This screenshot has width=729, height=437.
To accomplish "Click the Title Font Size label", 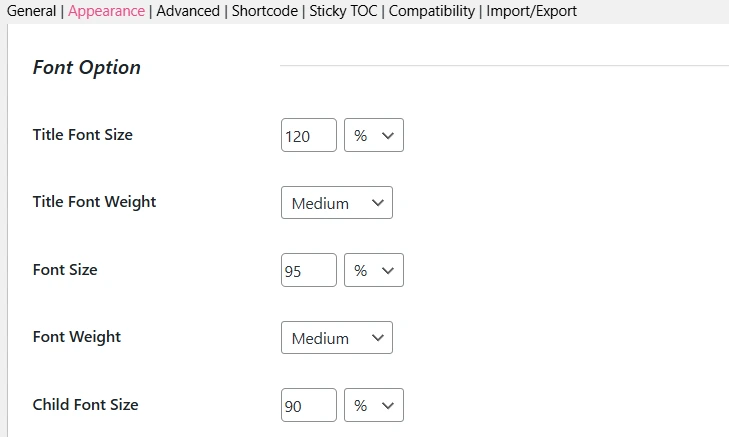I will [x=82, y=134].
